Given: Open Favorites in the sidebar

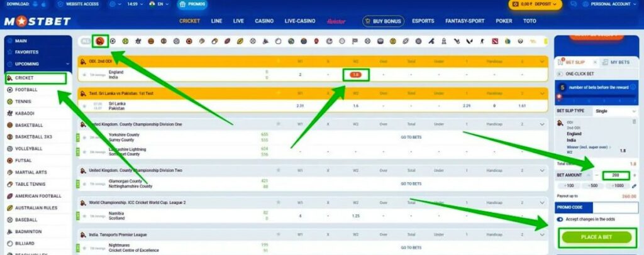Looking at the screenshot, I should pos(26,53).
